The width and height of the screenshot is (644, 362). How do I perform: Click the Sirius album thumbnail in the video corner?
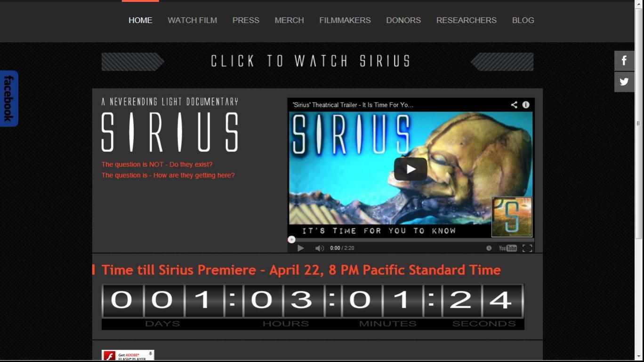(512, 217)
